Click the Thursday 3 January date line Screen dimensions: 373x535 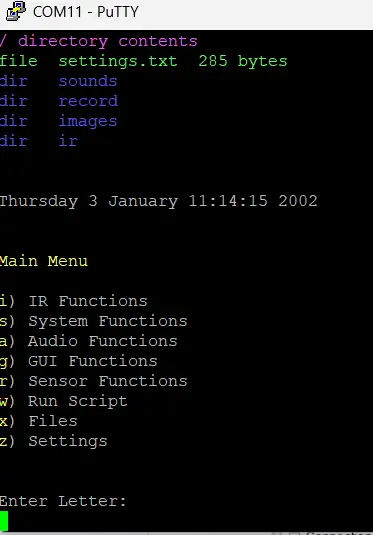158,201
